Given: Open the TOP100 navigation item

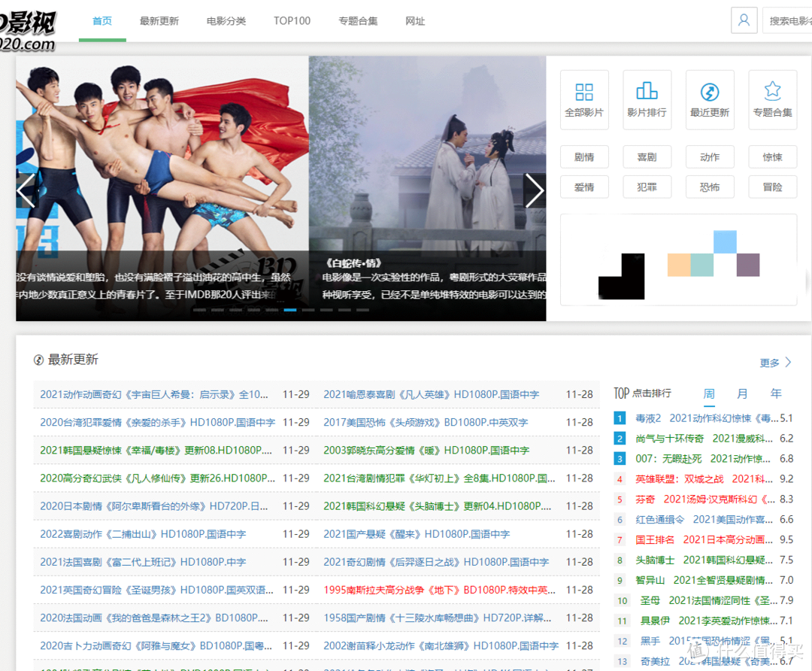Looking at the screenshot, I should [292, 21].
